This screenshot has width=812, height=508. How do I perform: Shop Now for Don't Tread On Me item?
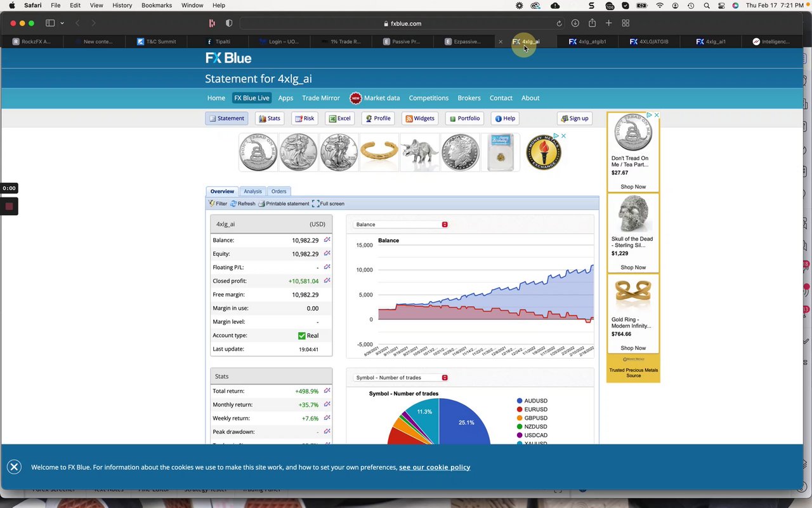coord(633,187)
